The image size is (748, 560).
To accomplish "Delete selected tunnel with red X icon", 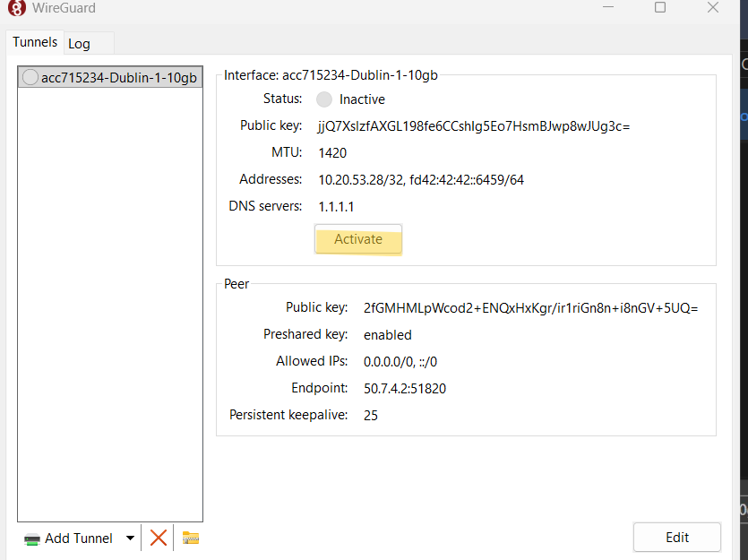I will coord(159,538).
